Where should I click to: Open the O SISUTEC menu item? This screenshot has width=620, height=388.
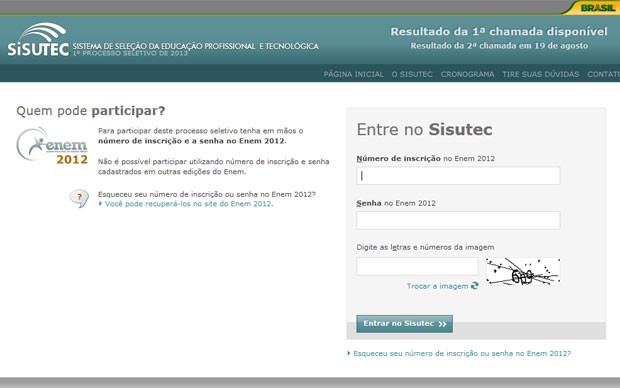(x=412, y=74)
